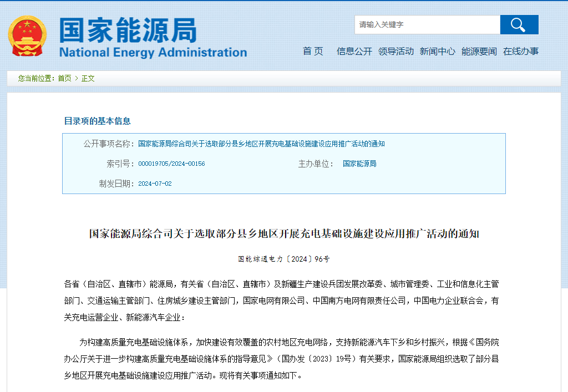The width and height of the screenshot is (568, 392).
Task: Focus the 请输入关键字 search field
Action: tap(427, 25)
